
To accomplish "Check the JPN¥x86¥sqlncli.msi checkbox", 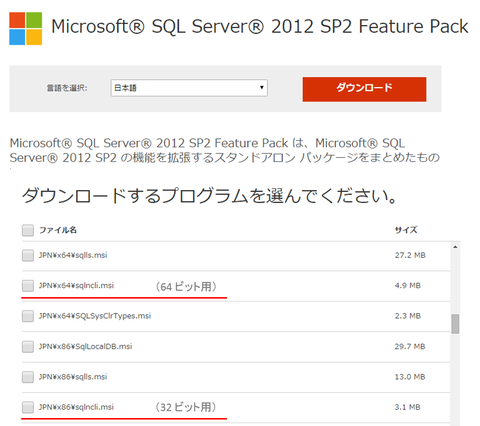I will pos(28,407).
